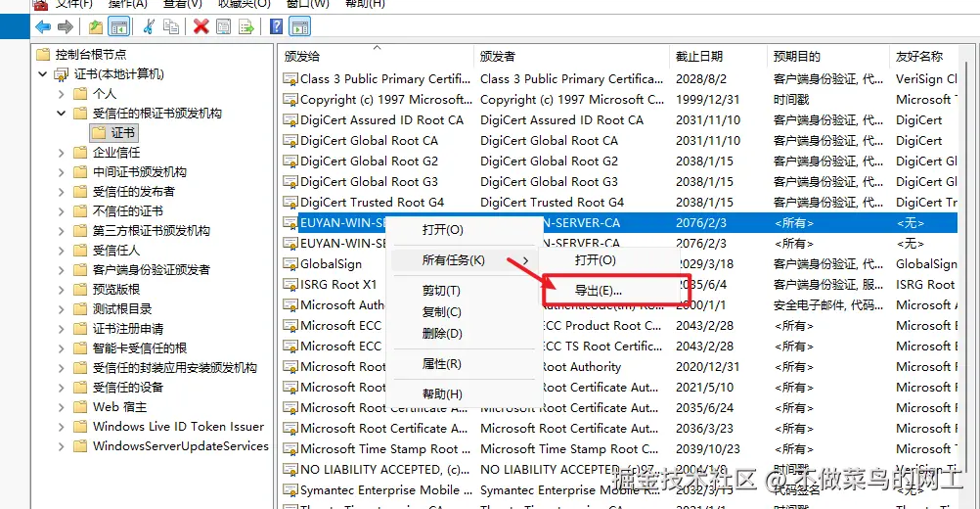Select 打开(O) in the 所有任务 submenu
The height and width of the screenshot is (509, 980).
point(611,259)
